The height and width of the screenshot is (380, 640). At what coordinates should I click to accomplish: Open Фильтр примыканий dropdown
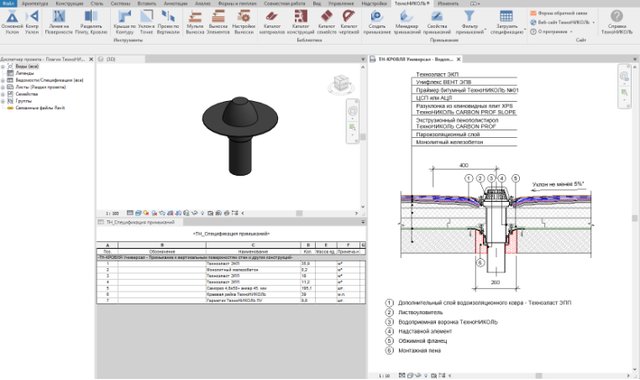470,22
